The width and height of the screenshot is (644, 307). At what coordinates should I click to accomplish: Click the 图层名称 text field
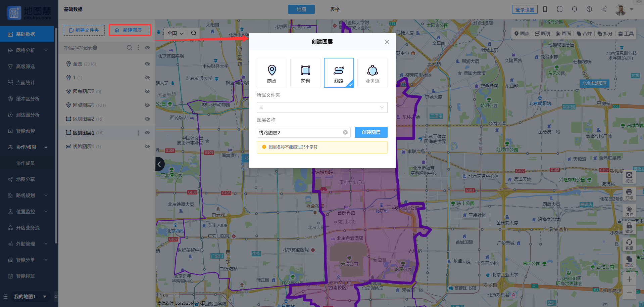coord(299,132)
